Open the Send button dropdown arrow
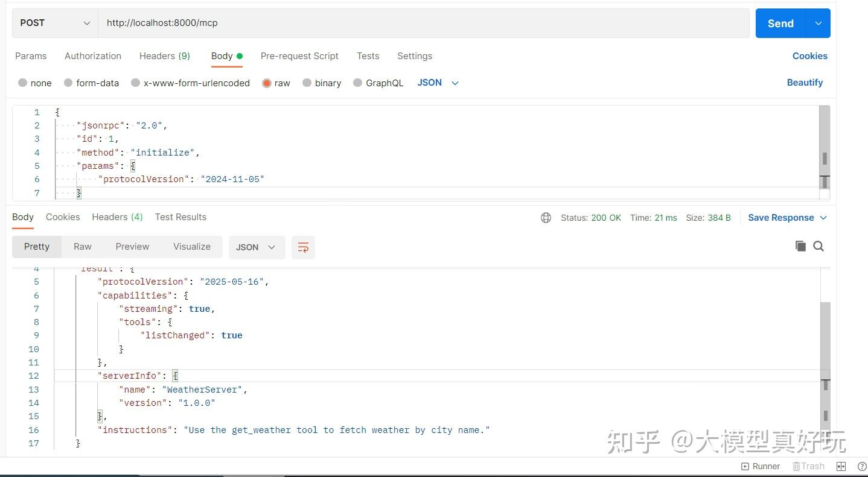Screen dimensions: 868x477 click(x=818, y=23)
